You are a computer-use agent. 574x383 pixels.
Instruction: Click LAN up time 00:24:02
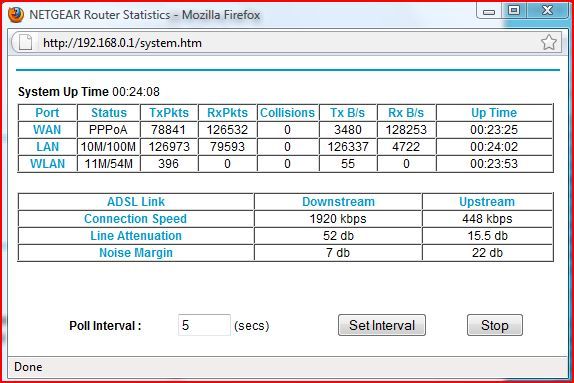tap(494, 147)
